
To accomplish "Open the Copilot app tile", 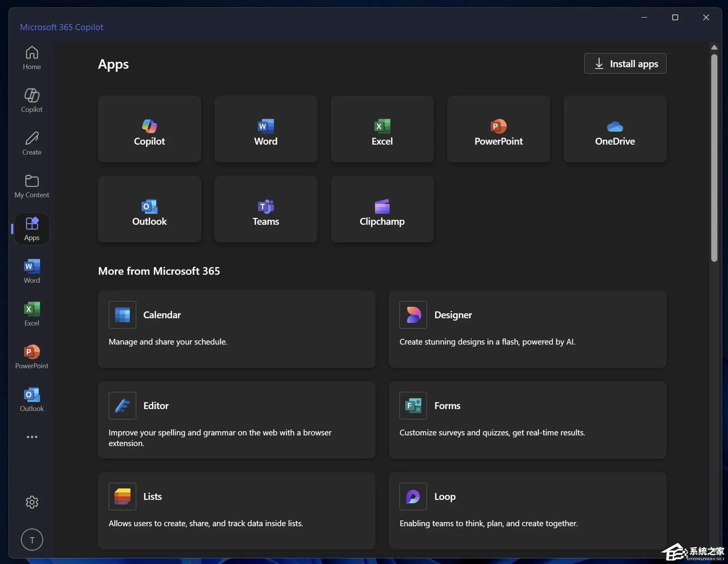I will pyautogui.click(x=149, y=129).
